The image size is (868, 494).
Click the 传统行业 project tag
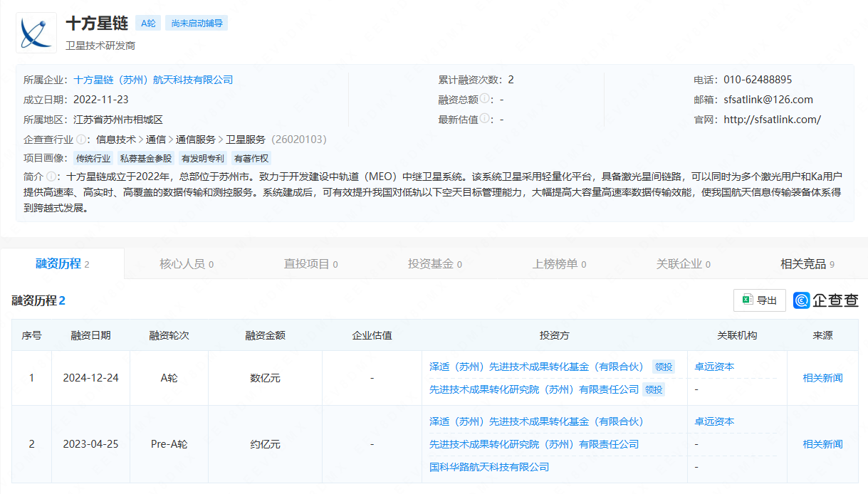pyautogui.click(x=93, y=159)
